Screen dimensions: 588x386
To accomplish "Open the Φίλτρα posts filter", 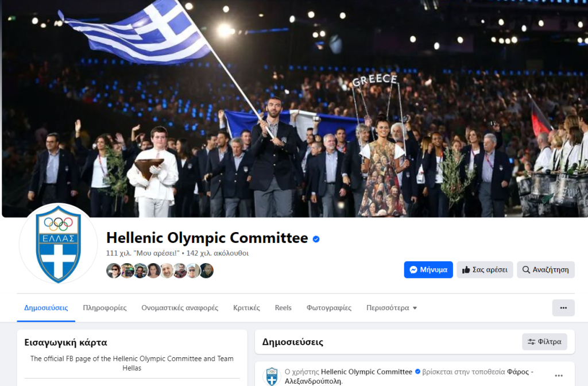I will pos(544,342).
